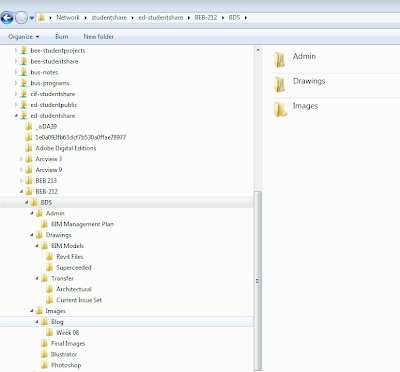The width and height of the screenshot is (400, 372).
Task: Click BEB-212 in the address breadcrumb
Action: tap(206, 18)
